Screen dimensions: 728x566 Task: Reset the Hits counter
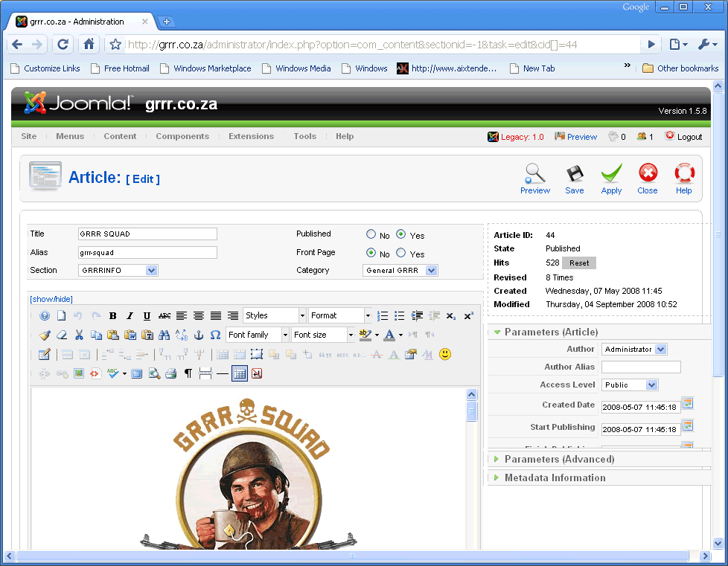[x=579, y=263]
